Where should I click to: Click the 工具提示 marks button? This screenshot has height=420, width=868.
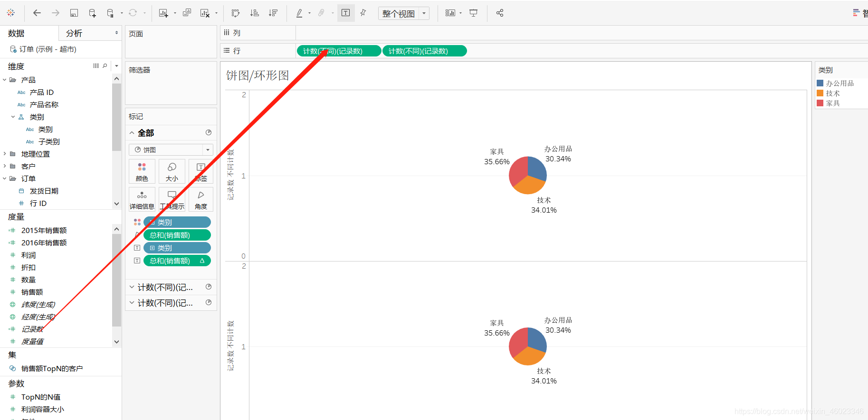pos(172,199)
